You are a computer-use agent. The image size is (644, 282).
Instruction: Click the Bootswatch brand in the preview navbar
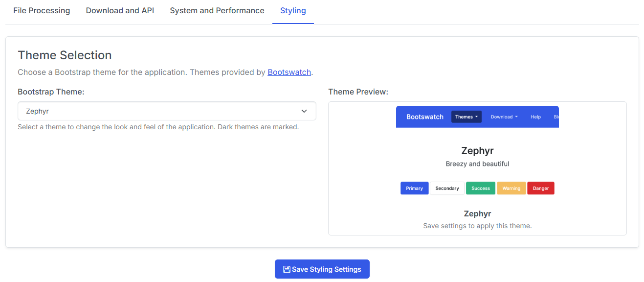point(424,117)
